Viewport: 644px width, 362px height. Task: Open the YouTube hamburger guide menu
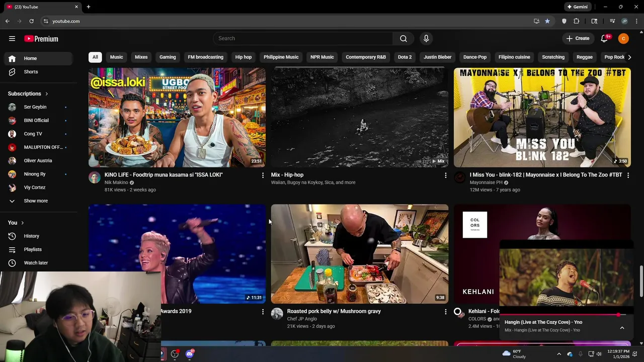coord(12,38)
